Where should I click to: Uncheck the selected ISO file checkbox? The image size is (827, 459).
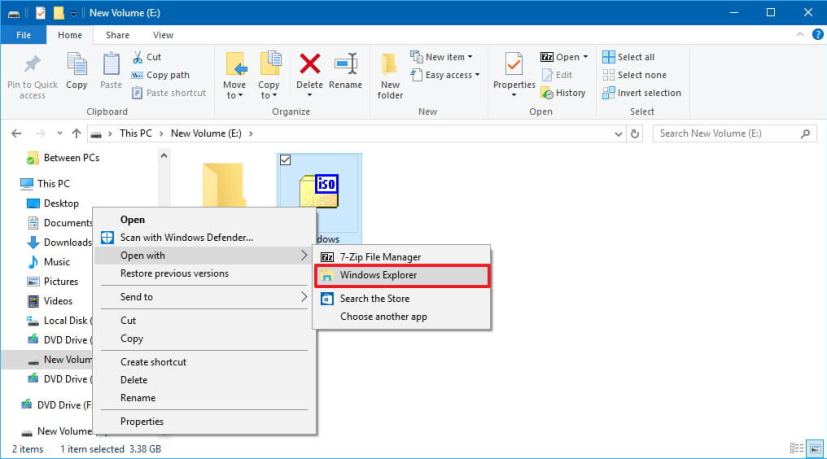click(285, 160)
